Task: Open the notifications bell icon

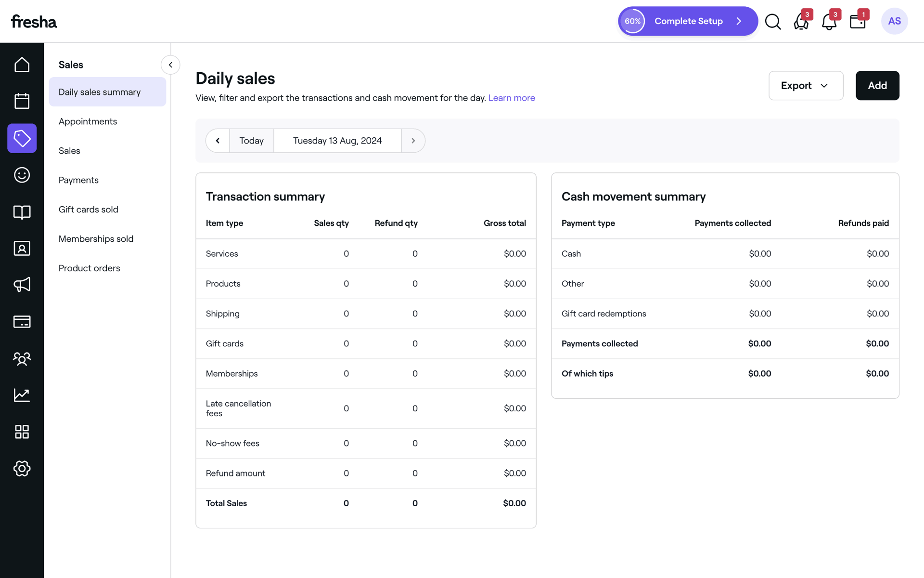Action: pyautogui.click(x=829, y=21)
